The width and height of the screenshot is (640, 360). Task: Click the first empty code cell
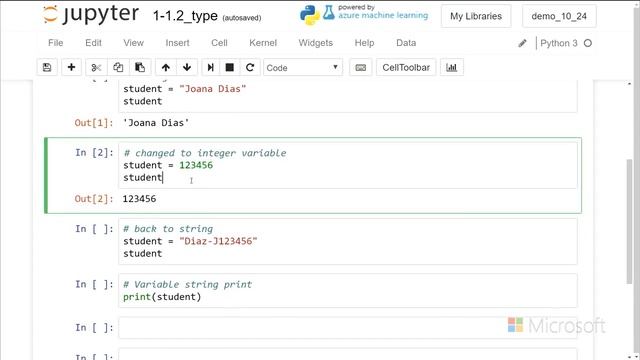point(348,328)
